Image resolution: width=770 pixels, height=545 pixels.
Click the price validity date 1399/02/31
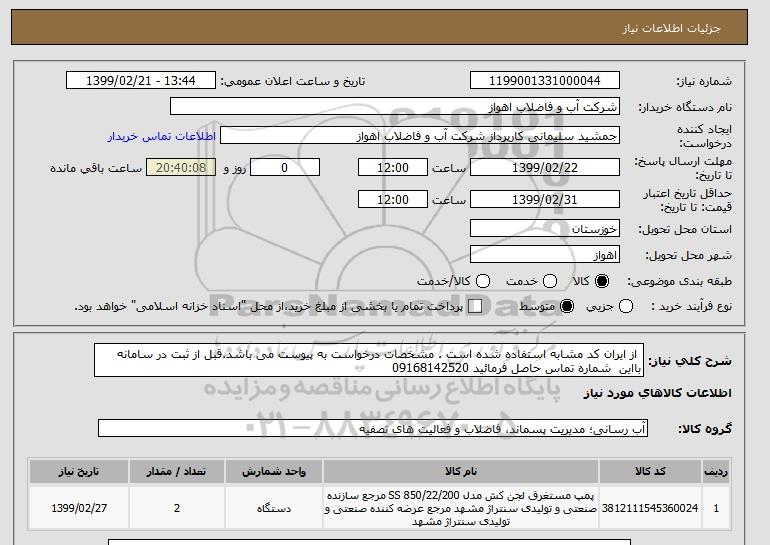pyautogui.click(x=545, y=199)
